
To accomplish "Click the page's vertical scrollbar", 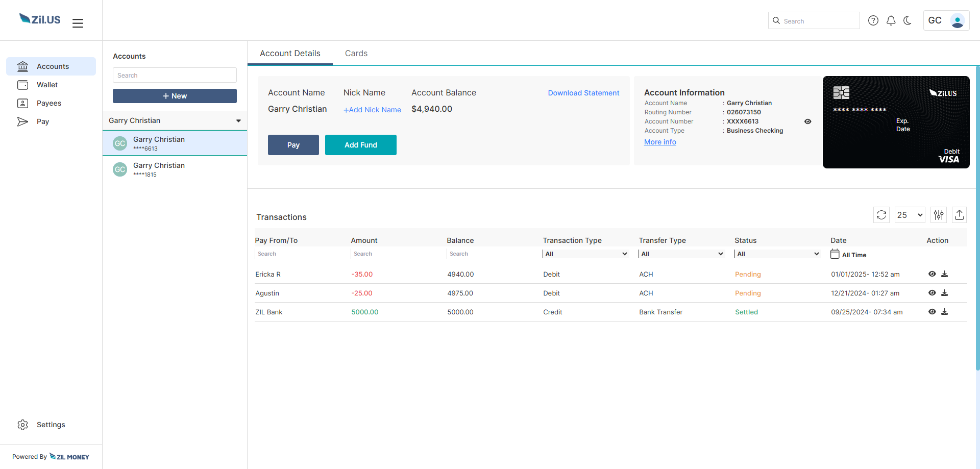I will tap(977, 218).
